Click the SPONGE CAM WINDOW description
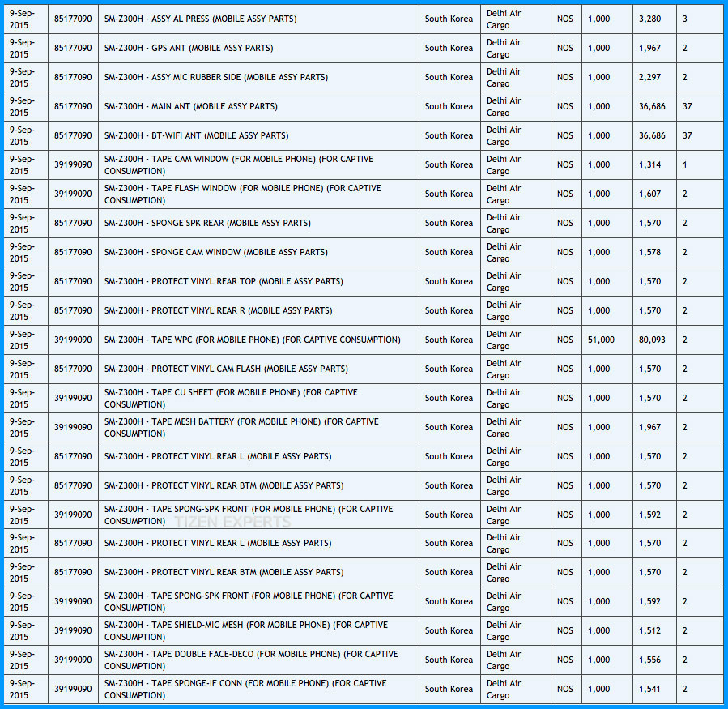The width and height of the screenshot is (728, 709). point(216,252)
